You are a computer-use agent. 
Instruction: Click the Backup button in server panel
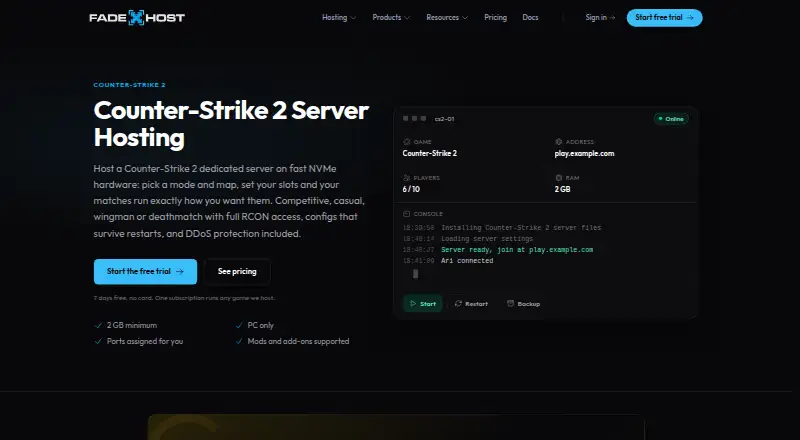[x=523, y=304]
